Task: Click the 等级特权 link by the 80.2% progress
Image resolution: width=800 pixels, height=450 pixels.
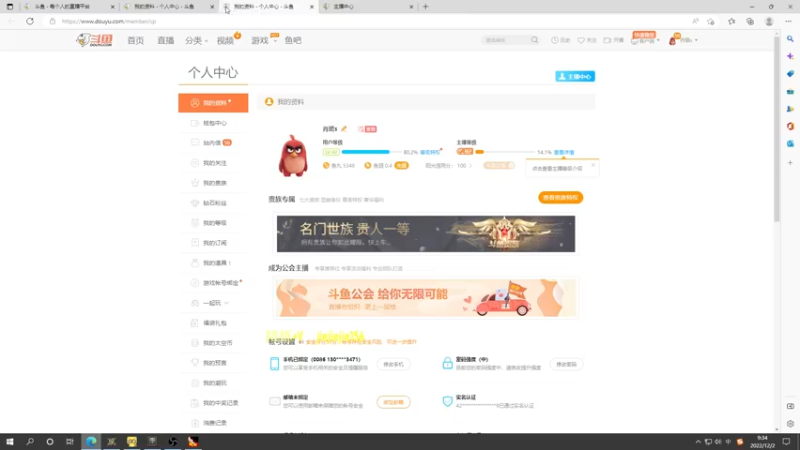Action: pyautogui.click(x=430, y=153)
